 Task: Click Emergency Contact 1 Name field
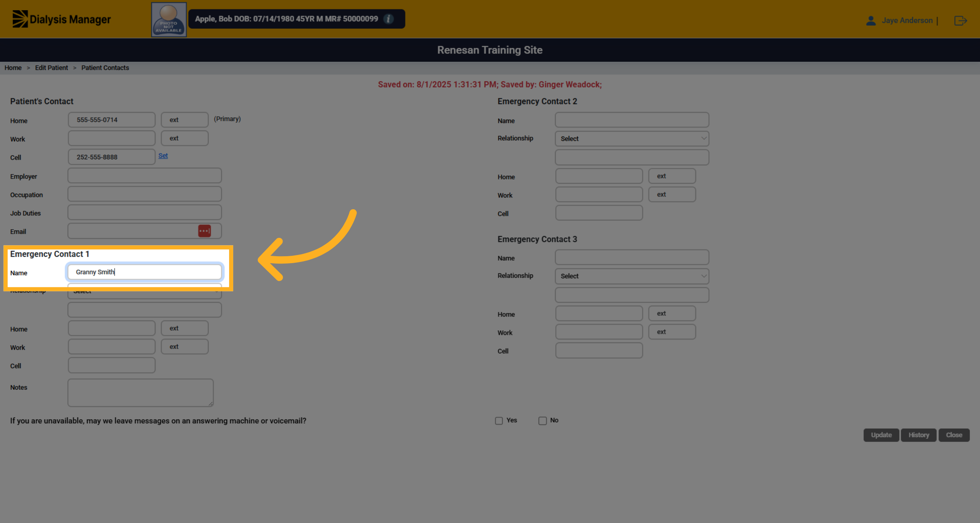coord(145,272)
